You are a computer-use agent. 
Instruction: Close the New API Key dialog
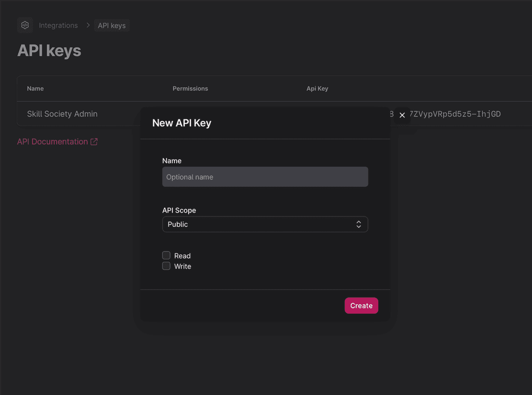pos(402,115)
